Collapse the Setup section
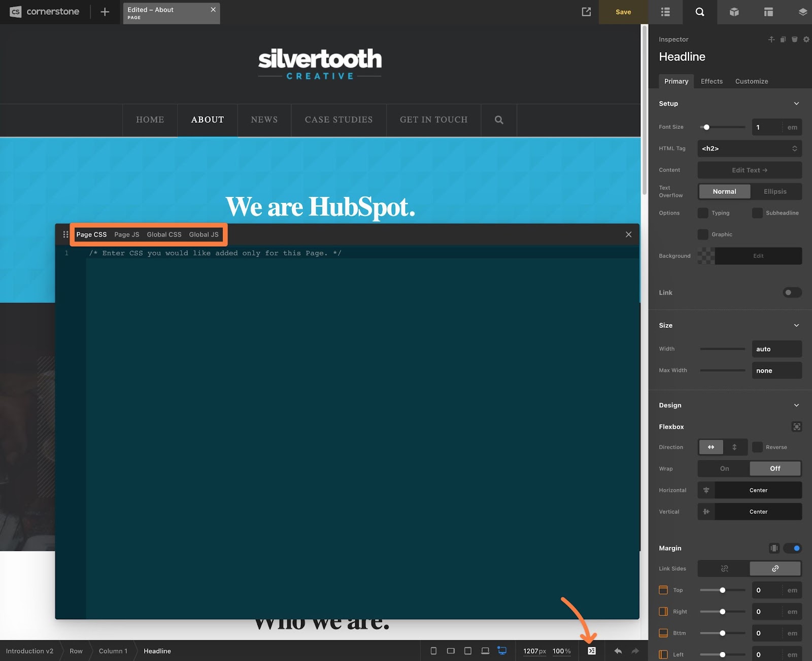The image size is (812, 661). point(796,103)
